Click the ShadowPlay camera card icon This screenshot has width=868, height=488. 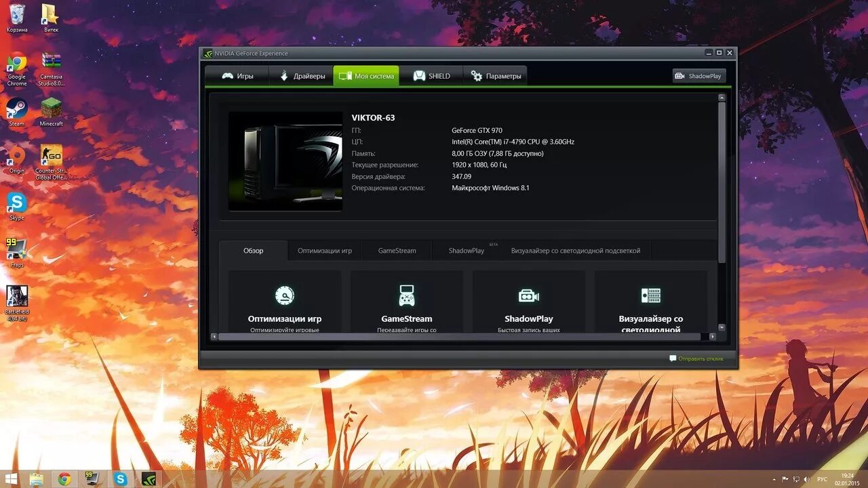tap(529, 296)
